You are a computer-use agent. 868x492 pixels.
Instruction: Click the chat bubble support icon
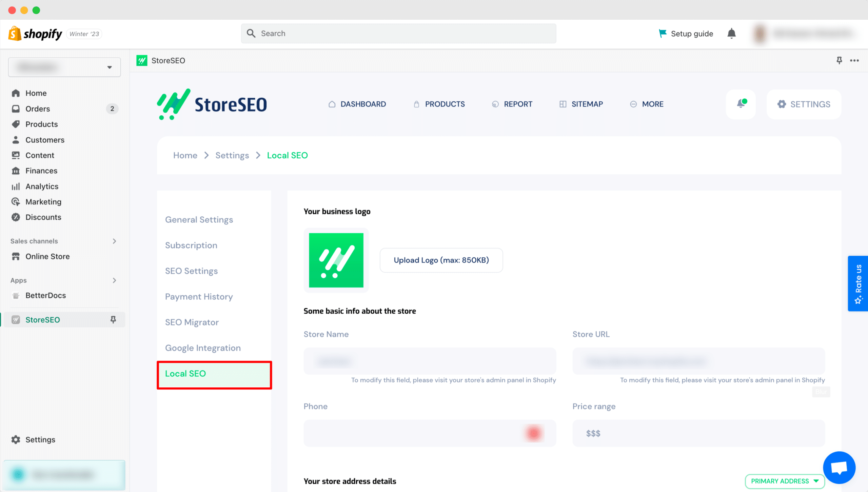839,467
